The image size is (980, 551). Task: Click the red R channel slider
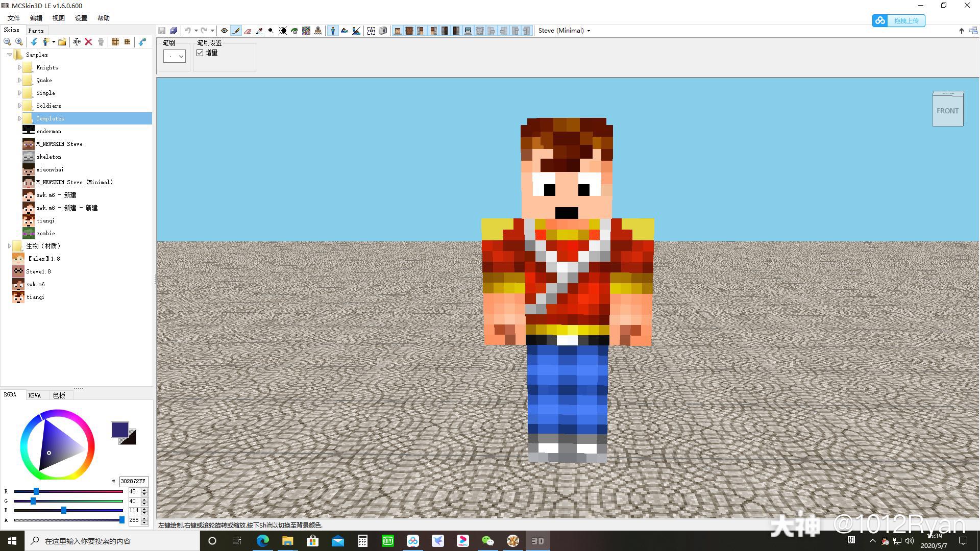coord(68,491)
